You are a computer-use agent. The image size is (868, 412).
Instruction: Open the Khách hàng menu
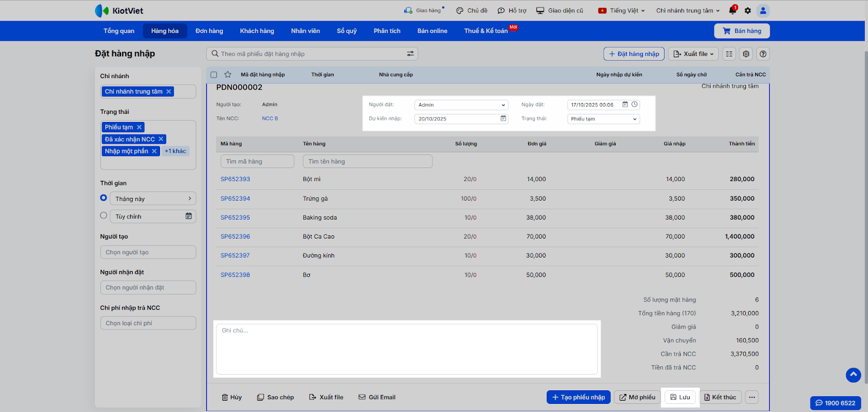(257, 31)
